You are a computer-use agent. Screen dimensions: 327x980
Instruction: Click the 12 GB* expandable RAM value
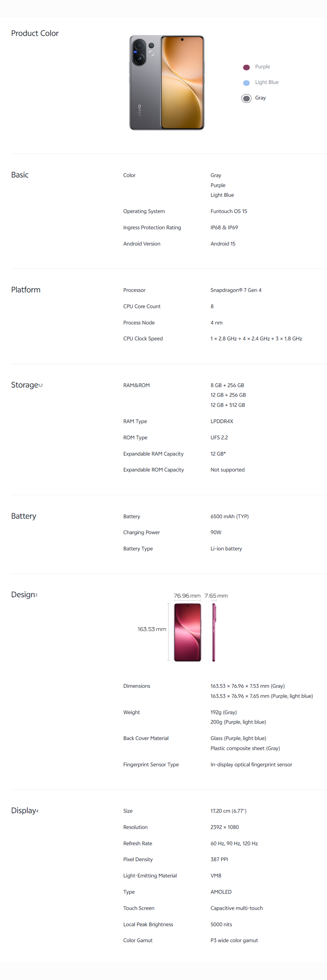coord(218,454)
